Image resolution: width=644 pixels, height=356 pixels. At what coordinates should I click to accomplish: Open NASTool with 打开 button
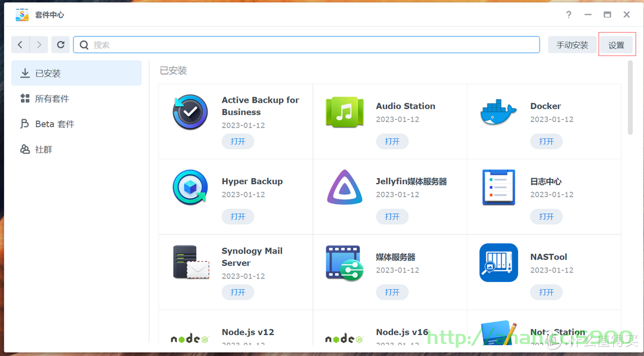(x=546, y=292)
